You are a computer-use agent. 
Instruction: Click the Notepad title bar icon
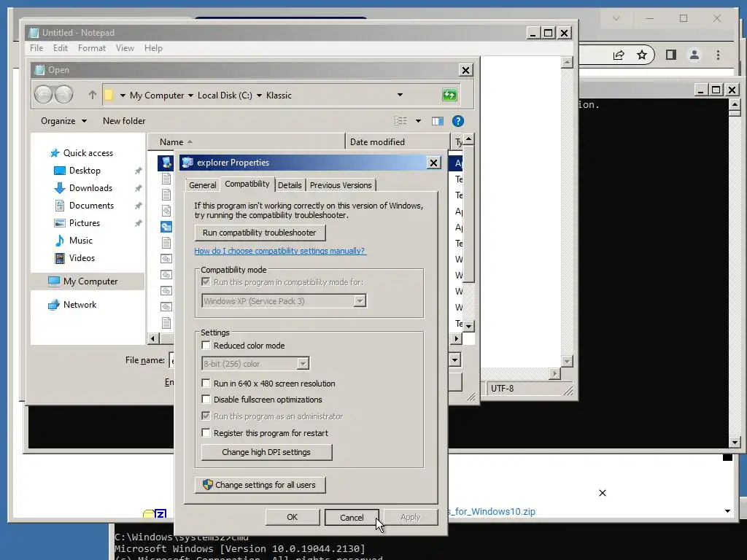pyautogui.click(x=34, y=32)
